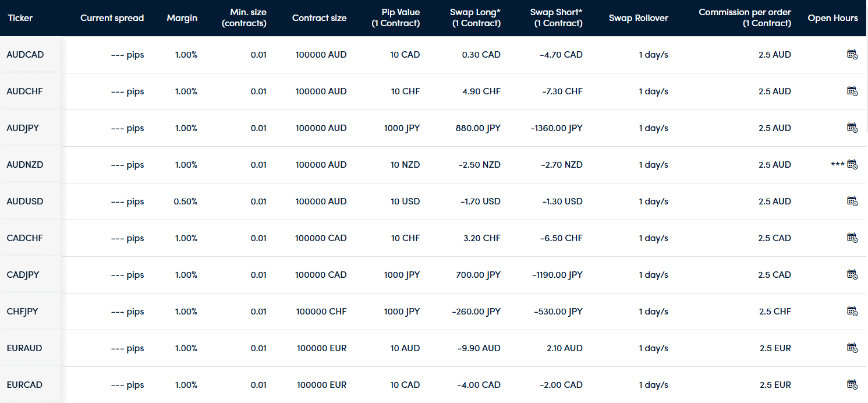Click the *** footnote next to AUDNZD
868x403 pixels.
click(838, 164)
